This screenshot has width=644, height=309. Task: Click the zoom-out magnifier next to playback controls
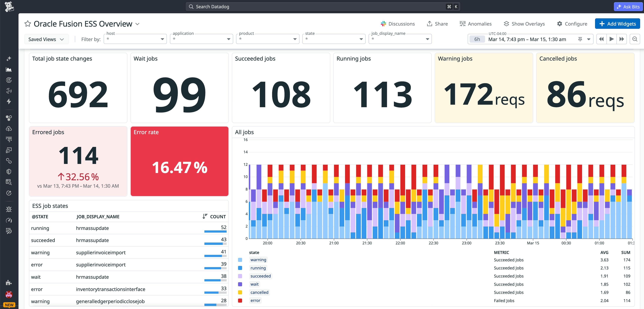(635, 39)
